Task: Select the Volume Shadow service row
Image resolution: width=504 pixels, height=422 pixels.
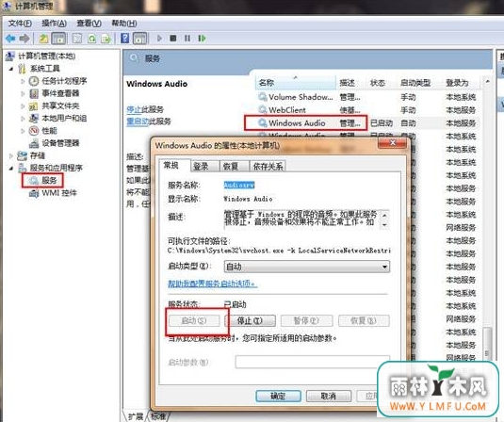Action: 367,97
